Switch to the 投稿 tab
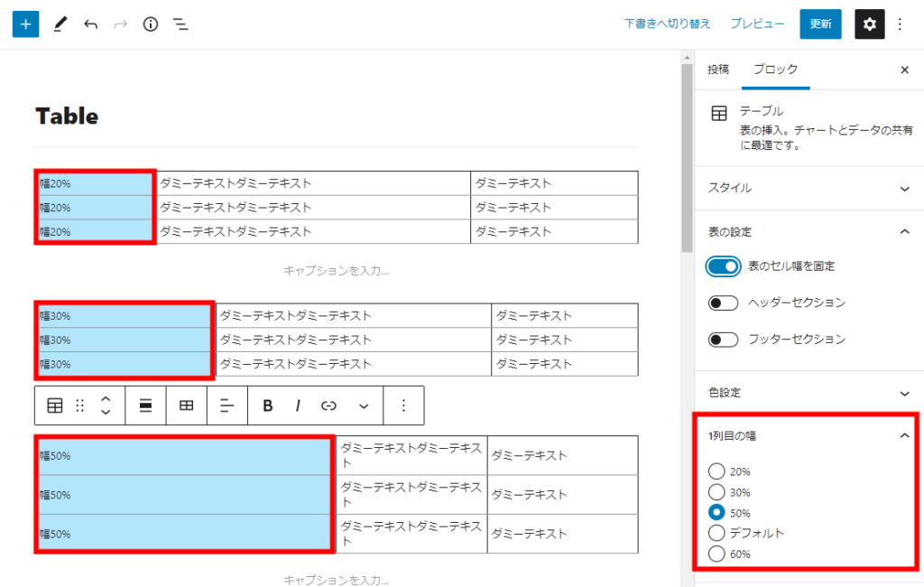 click(x=718, y=70)
